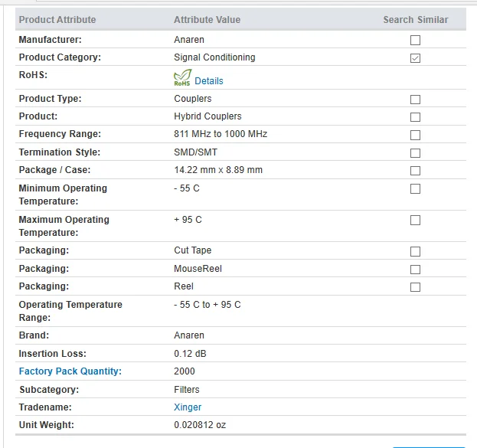Check the Maximum Operating Temperature box
477x448 pixels.
(415, 220)
